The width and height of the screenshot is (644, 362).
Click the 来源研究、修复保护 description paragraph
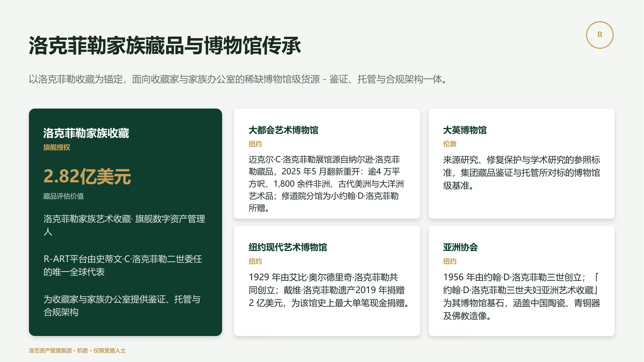click(x=521, y=173)
